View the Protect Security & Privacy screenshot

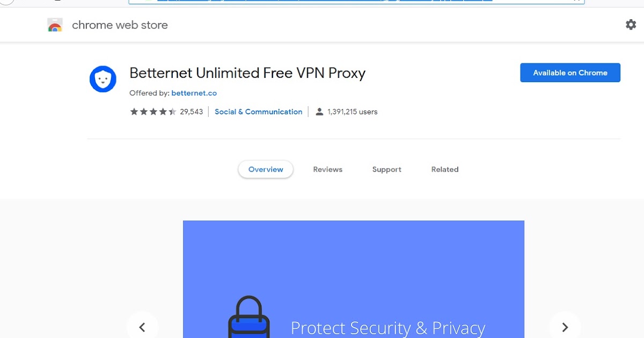coord(354,279)
